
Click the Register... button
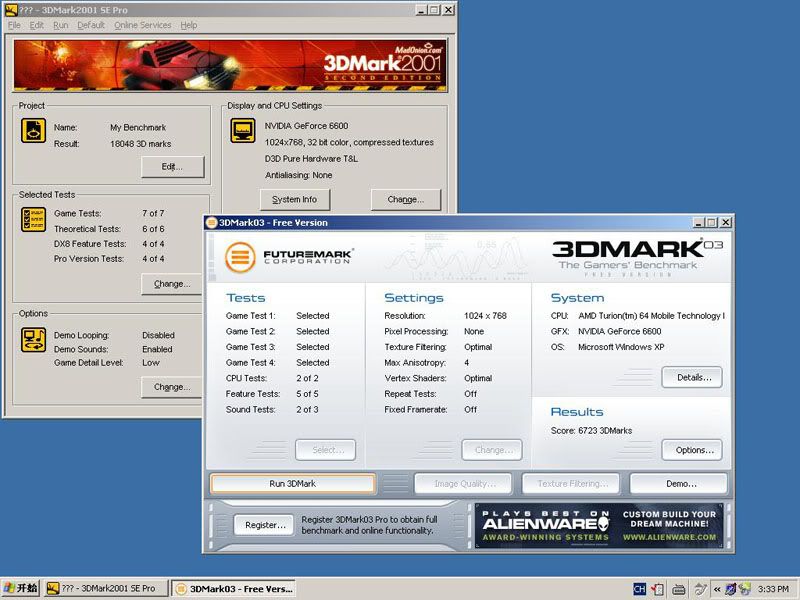[265, 524]
